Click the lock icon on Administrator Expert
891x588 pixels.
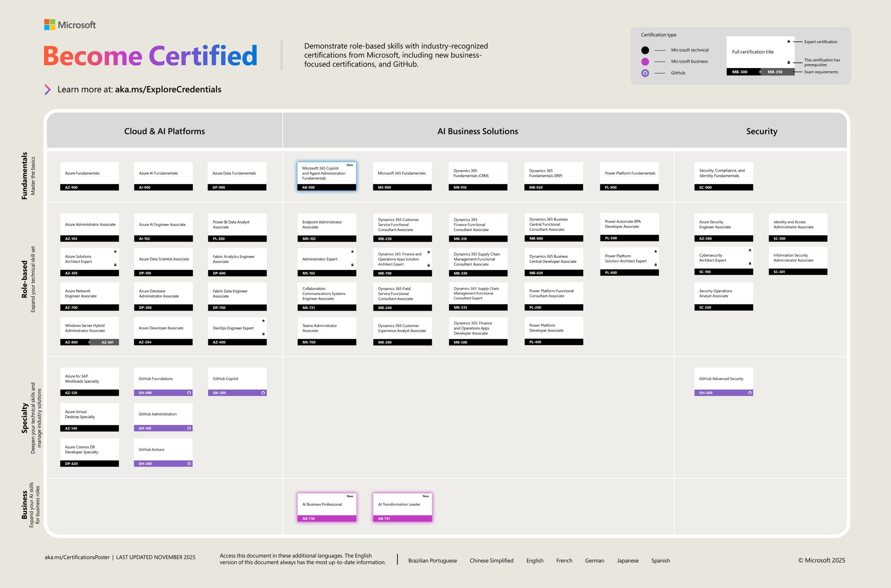point(352,265)
